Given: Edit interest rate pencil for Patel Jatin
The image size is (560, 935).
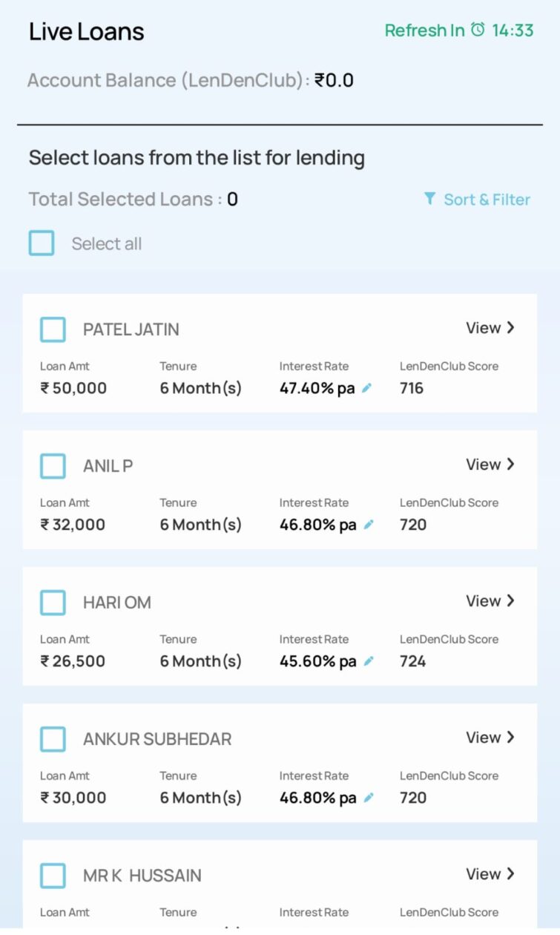Looking at the screenshot, I should [x=366, y=388].
